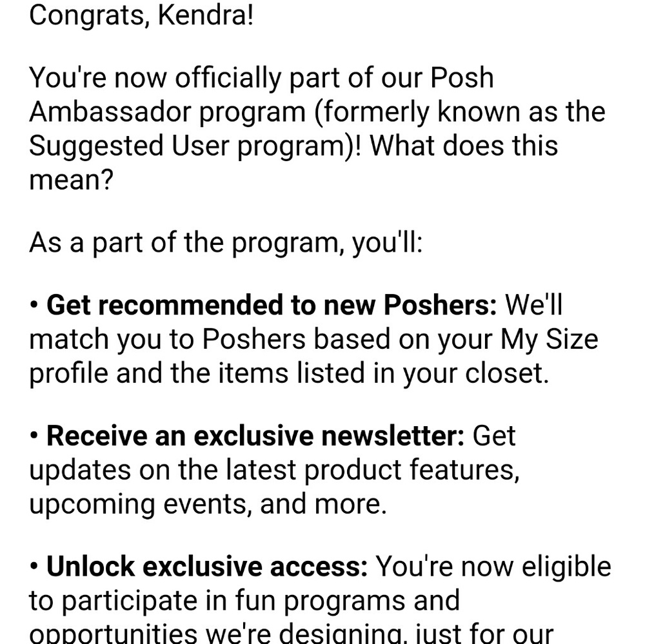This screenshot has height=644, width=645.
Task: Click the bullet point before "Unlock exclusive access"
Action: (x=35, y=567)
